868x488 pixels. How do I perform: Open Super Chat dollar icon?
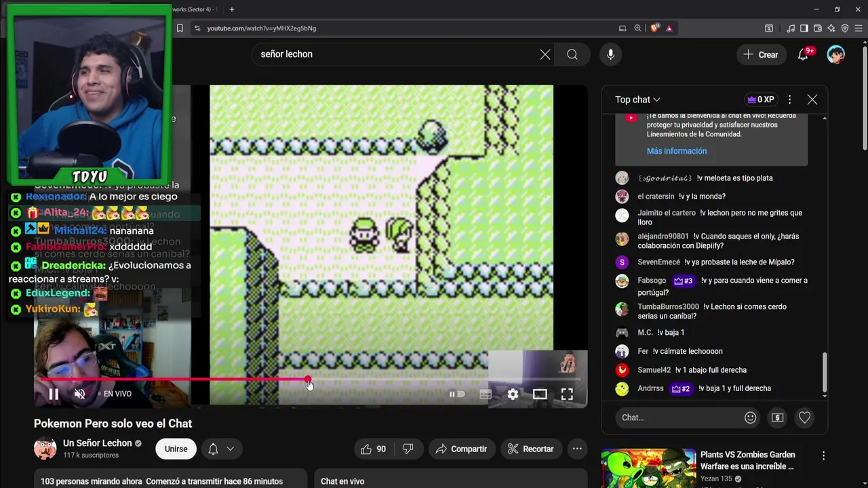[x=777, y=418]
